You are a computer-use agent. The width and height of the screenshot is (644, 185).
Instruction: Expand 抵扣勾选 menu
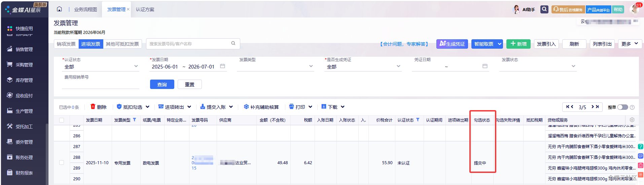pos(147,107)
